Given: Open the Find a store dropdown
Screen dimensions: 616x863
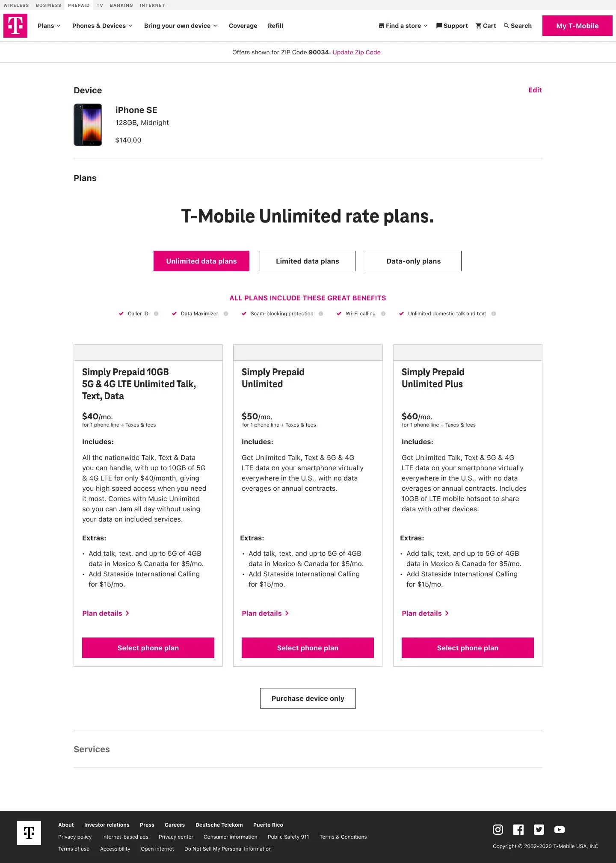Looking at the screenshot, I should coord(403,26).
